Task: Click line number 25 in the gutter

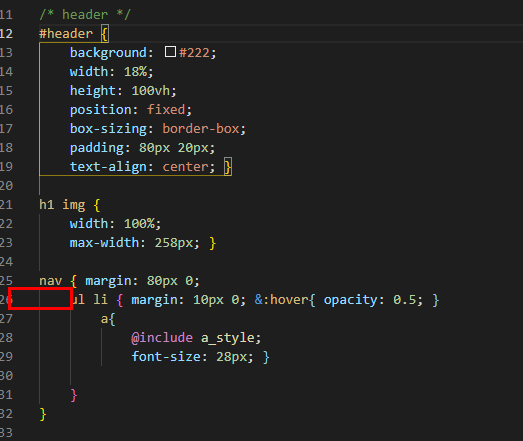Action: tap(6, 281)
